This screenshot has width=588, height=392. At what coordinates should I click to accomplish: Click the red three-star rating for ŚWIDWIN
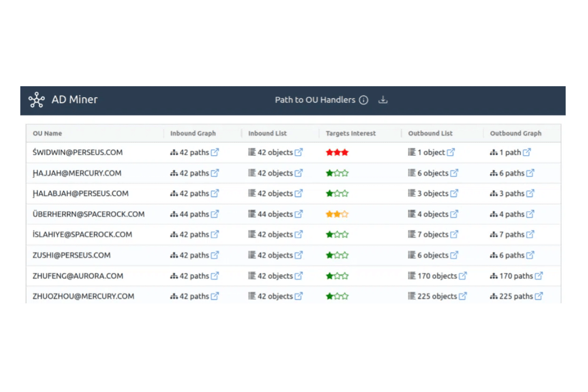point(337,152)
